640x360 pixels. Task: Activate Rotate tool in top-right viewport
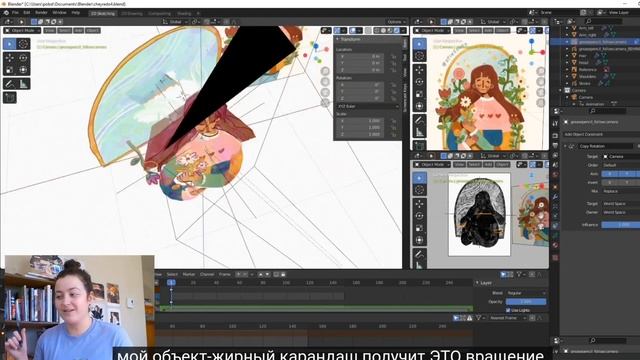(420, 82)
